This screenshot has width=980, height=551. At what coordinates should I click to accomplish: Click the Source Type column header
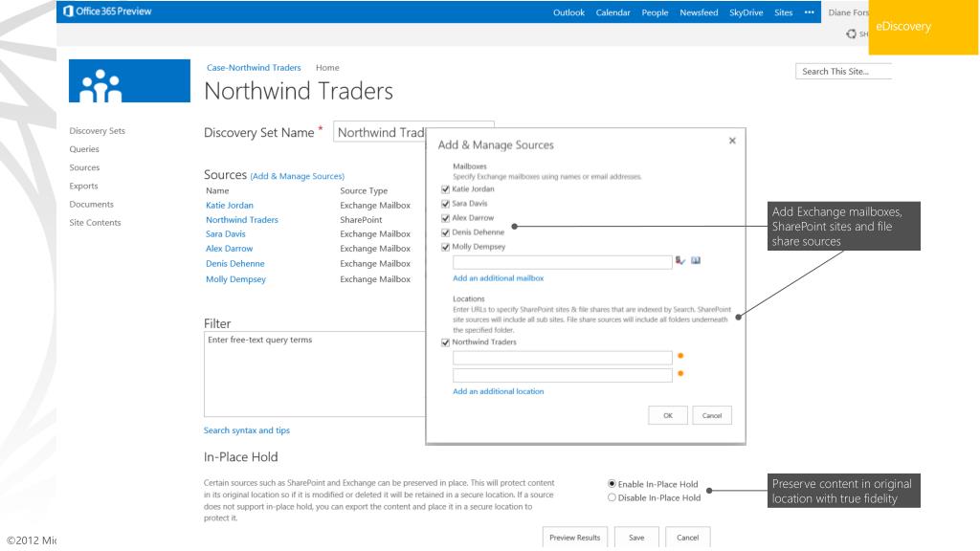pos(364,190)
